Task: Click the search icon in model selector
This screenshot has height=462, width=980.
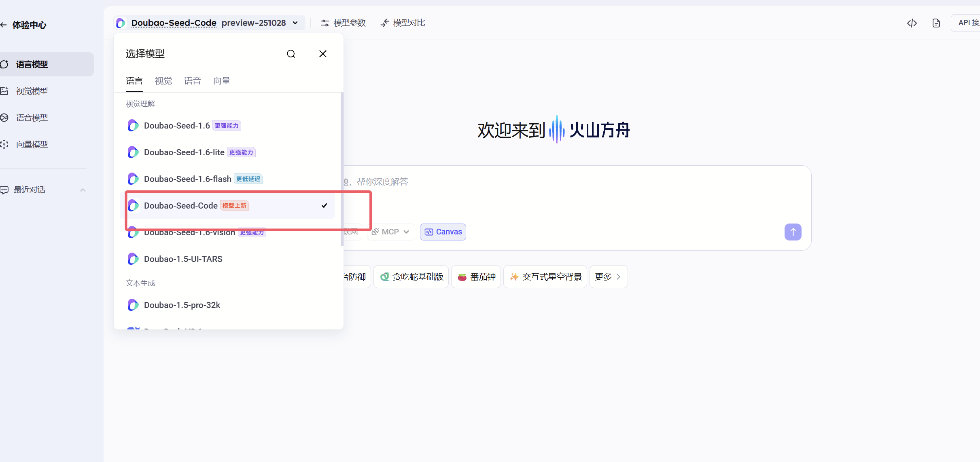Action: tap(291, 54)
